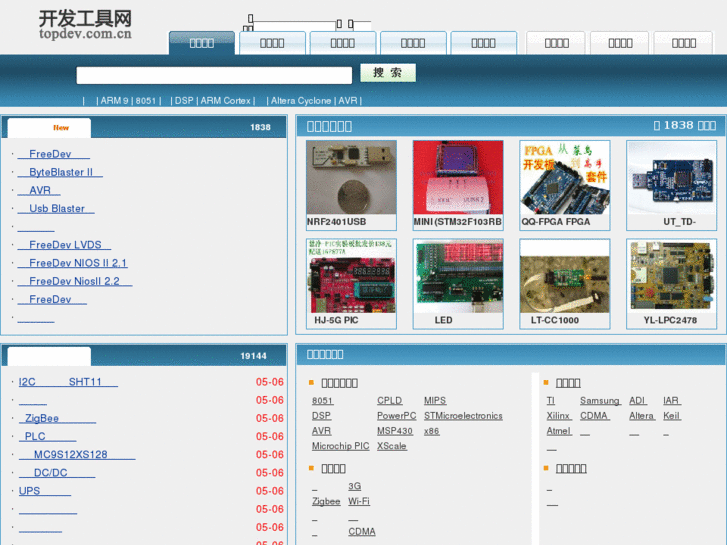Open the Samsung vendor link
Viewport: 727px width, 545px height.
pyautogui.click(x=600, y=400)
